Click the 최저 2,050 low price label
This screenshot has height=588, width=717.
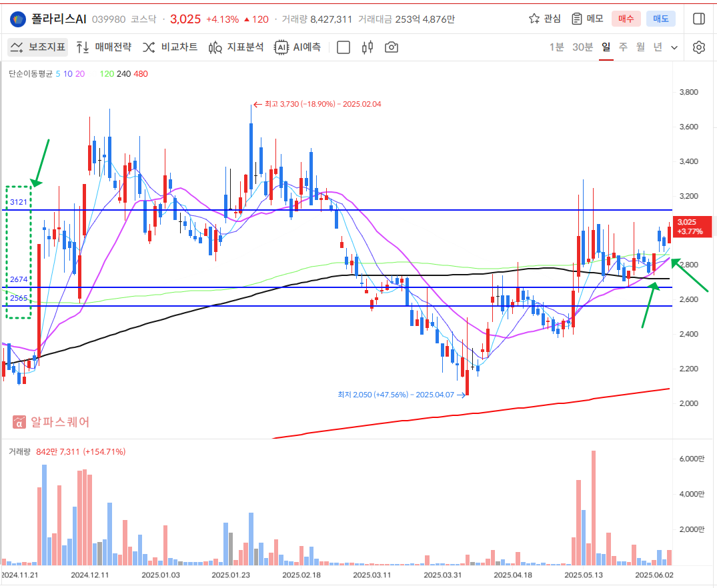tap(402, 395)
